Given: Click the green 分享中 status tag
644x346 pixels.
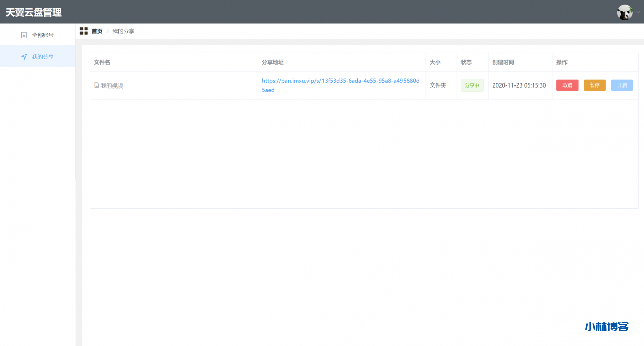Looking at the screenshot, I should tap(472, 85).
